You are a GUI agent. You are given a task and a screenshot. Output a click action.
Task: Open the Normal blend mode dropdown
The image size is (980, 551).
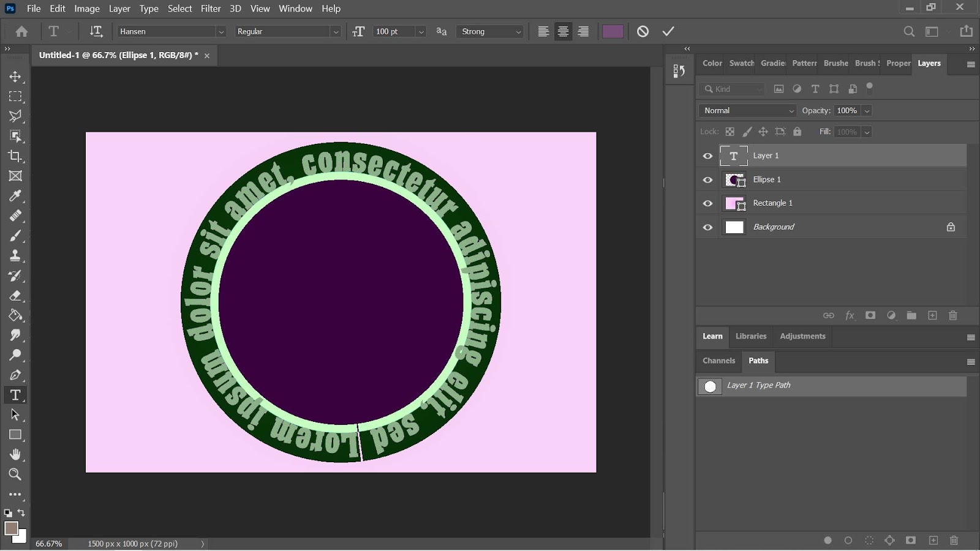[x=747, y=111]
